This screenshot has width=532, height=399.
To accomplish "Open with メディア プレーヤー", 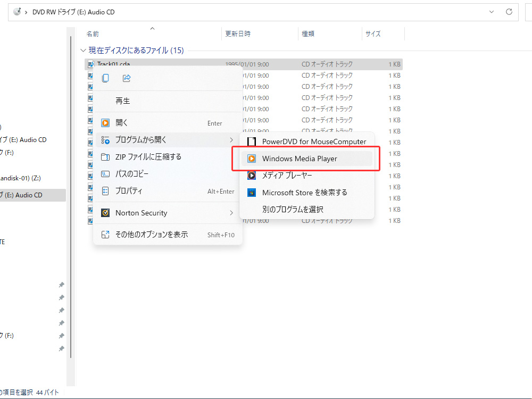I will tap(307, 176).
